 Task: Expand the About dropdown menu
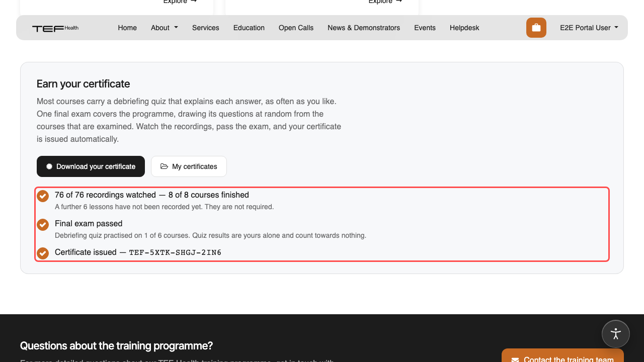pyautogui.click(x=165, y=28)
